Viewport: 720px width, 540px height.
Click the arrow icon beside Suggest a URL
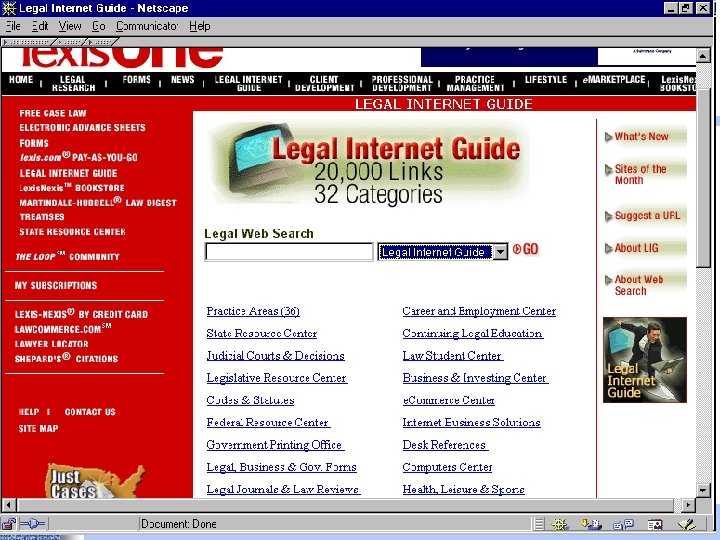[608, 216]
